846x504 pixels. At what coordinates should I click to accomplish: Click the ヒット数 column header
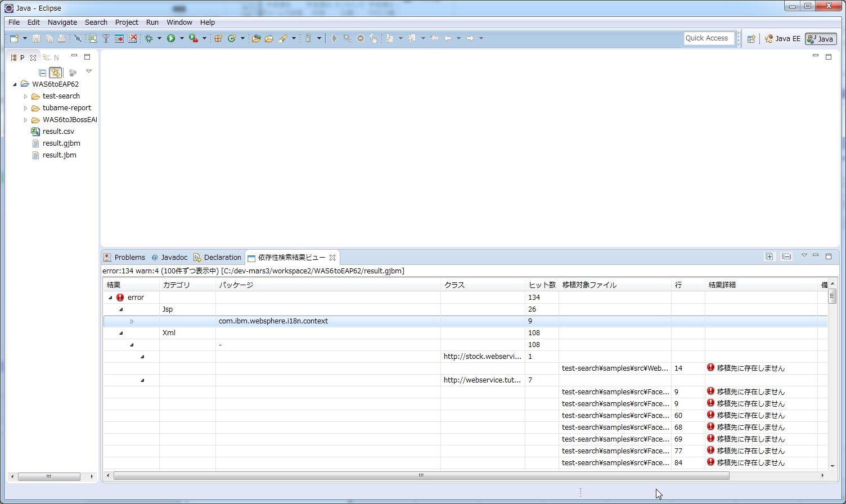coord(542,285)
